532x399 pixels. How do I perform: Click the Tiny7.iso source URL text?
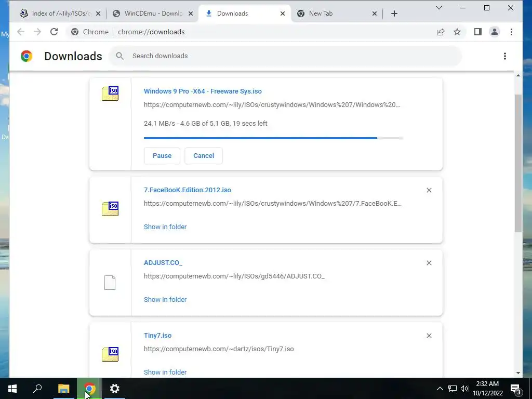pyautogui.click(x=219, y=349)
